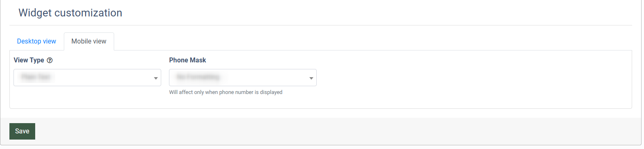Open the Phone Mask select box
The width and height of the screenshot is (644, 149).
243,78
